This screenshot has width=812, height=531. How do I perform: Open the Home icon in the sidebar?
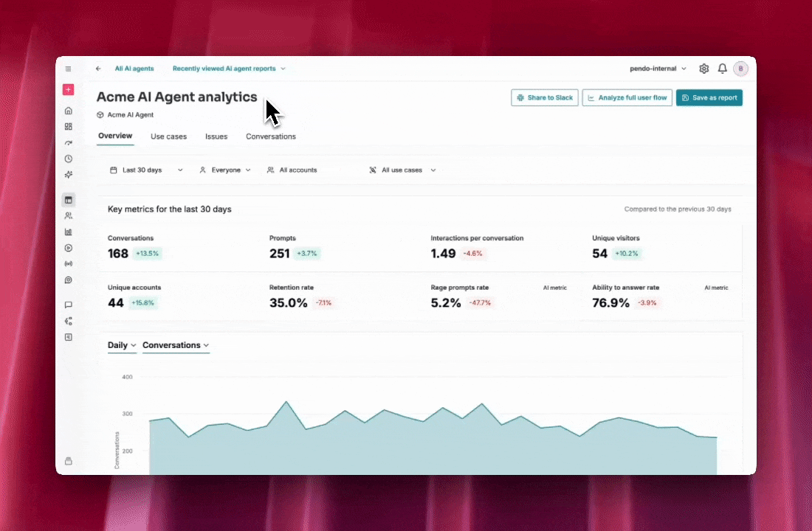coord(68,111)
